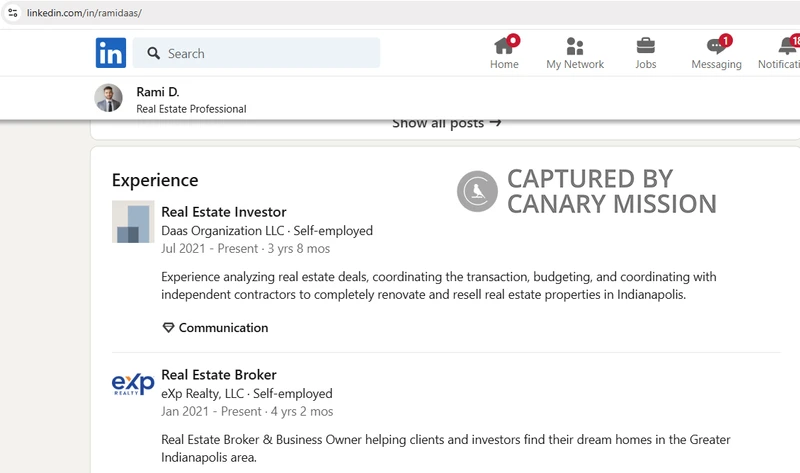
Task: Click the site info icon in address bar
Action: point(13,12)
